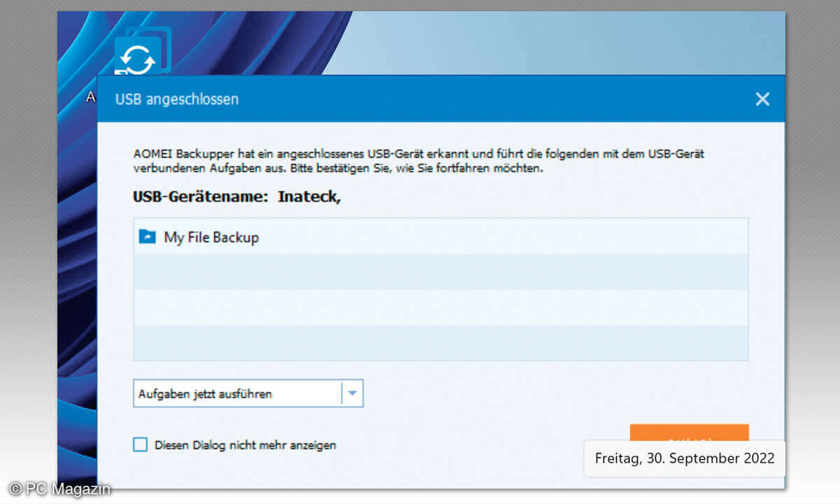Click the orange confirm button

tap(689, 433)
